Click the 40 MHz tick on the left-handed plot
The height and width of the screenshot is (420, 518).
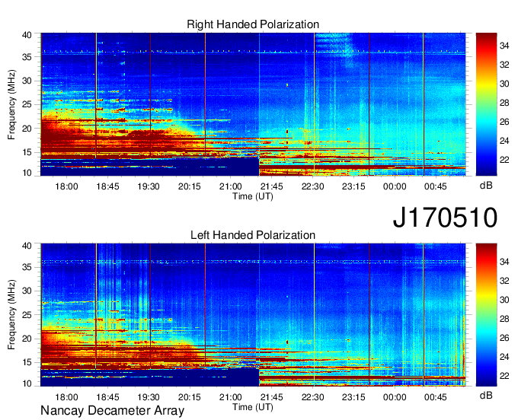click(27, 246)
